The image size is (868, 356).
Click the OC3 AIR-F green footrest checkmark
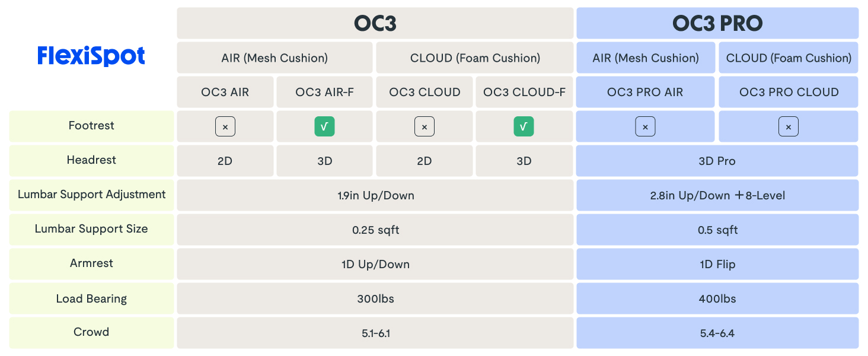point(325,126)
